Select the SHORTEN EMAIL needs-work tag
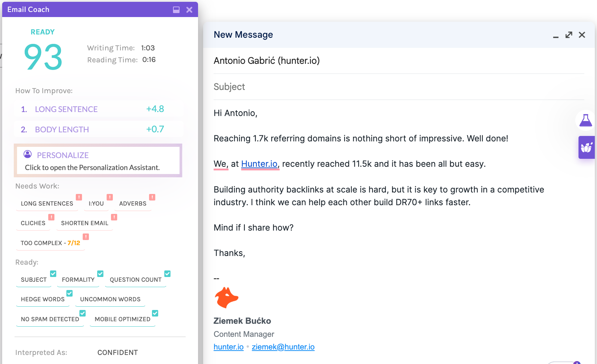Image resolution: width=597 pixels, height=364 pixels. coord(85,223)
